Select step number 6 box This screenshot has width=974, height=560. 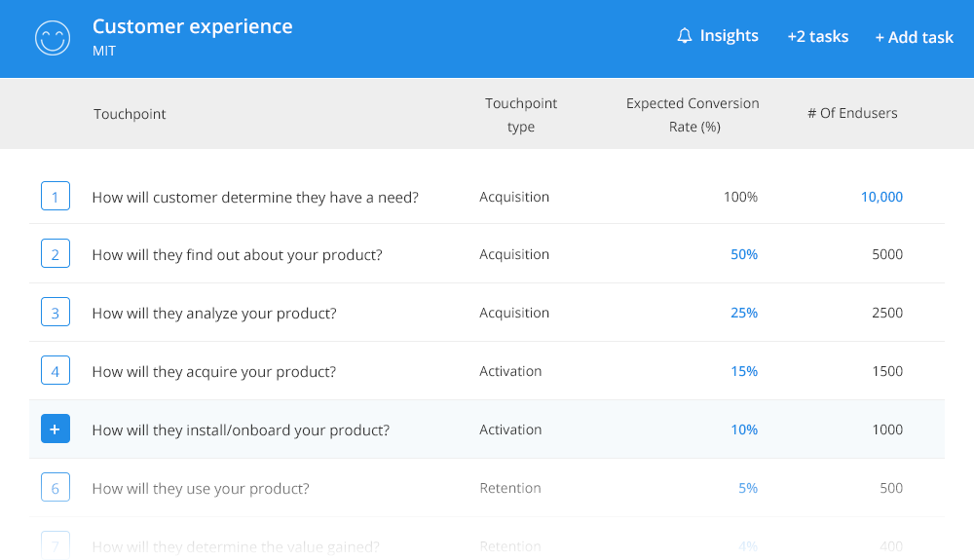[55, 488]
